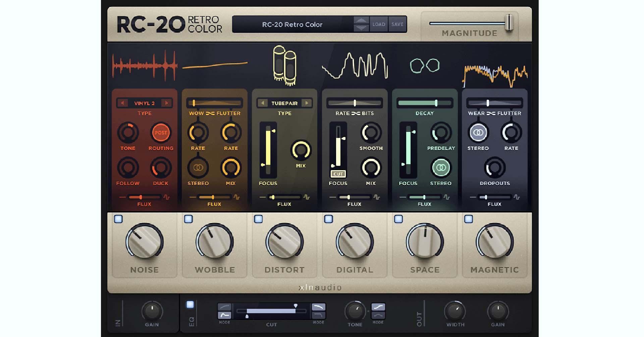Step to the next preset with down arrow
The height and width of the screenshot is (337, 644).
(x=361, y=28)
